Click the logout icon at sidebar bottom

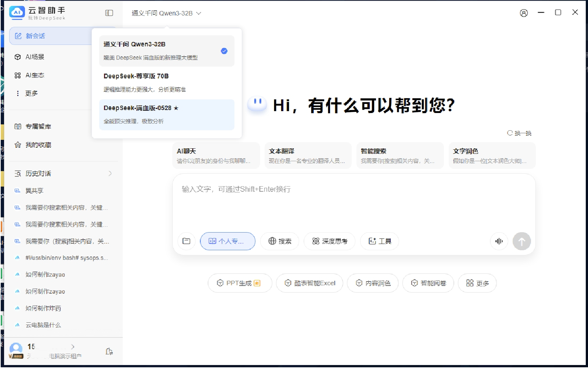pyautogui.click(x=109, y=351)
